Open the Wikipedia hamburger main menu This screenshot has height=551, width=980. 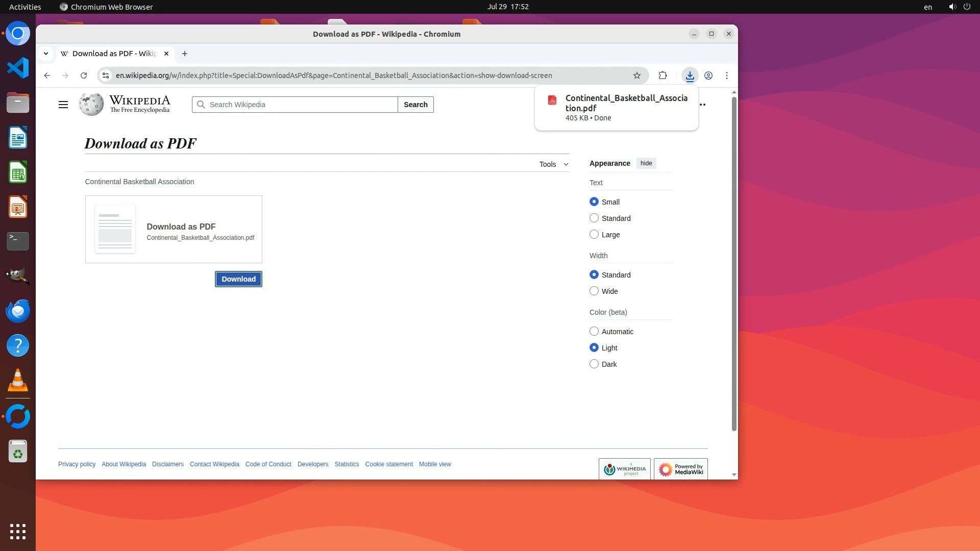[63, 105]
